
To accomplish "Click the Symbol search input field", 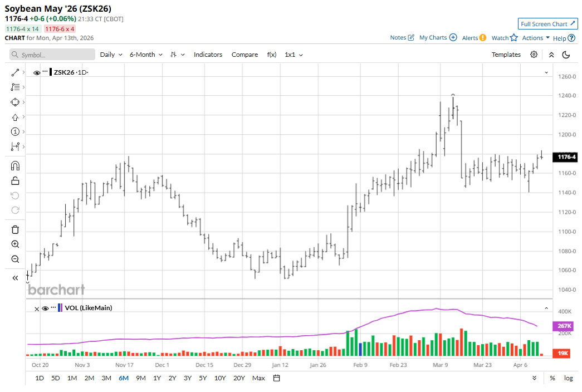I will click(52, 55).
